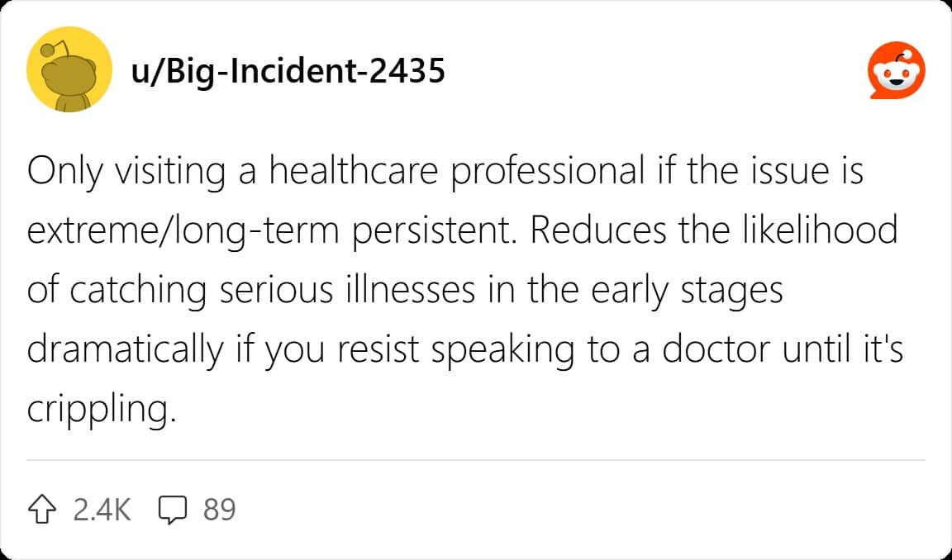Click the phrase 'speaking to a doctor'
The image size is (952, 560).
pyautogui.click(x=602, y=350)
